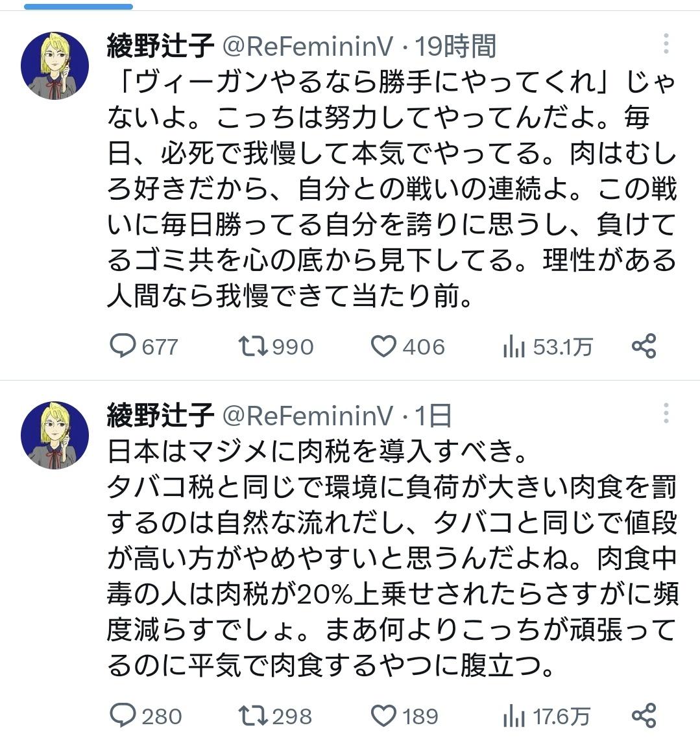
Task: View analytics of the 17.6万 views tweet
Action: coord(514,717)
